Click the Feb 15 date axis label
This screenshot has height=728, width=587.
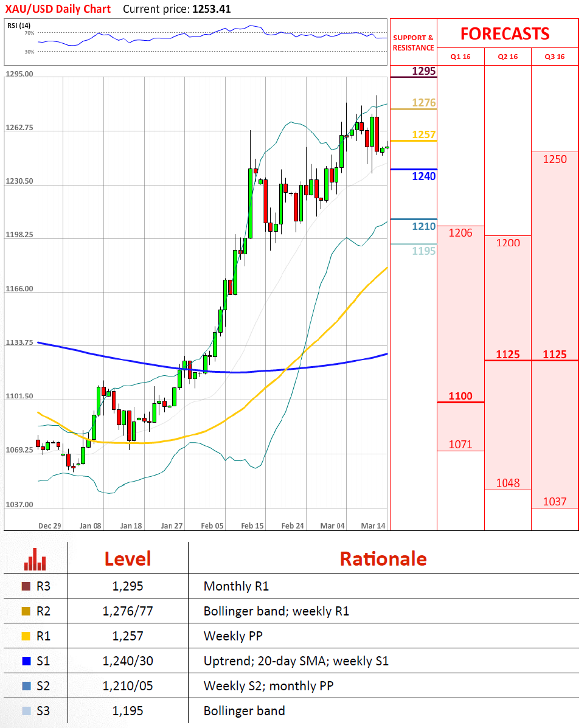point(252,526)
